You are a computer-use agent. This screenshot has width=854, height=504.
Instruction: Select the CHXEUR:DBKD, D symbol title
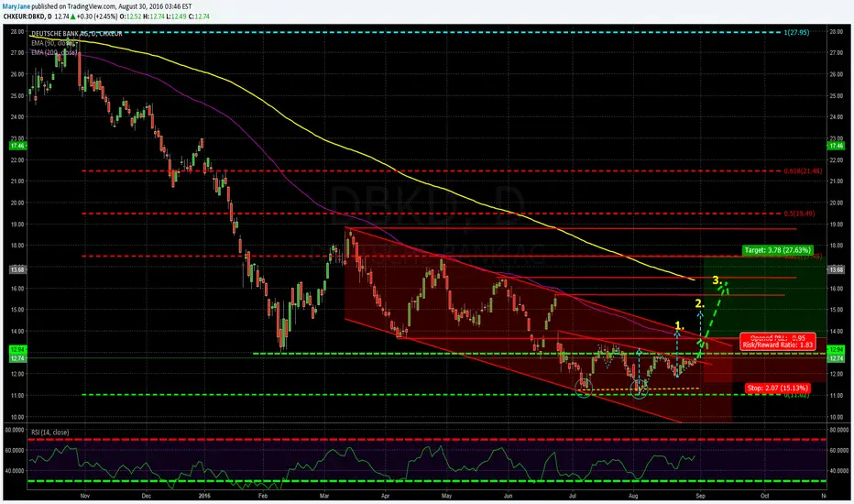pos(27,16)
